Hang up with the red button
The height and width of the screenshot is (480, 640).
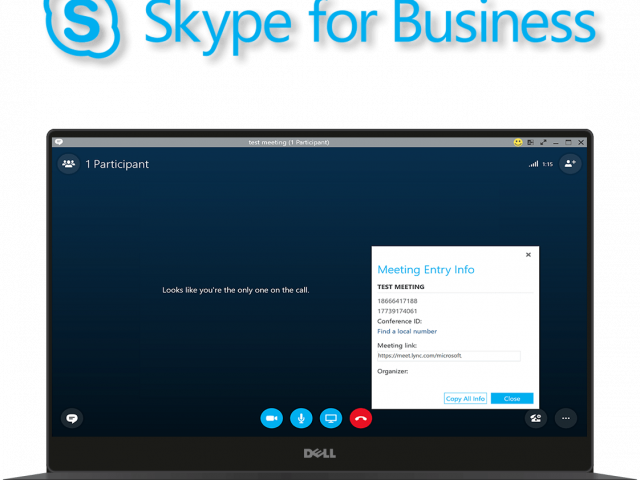click(x=361, y=419)
